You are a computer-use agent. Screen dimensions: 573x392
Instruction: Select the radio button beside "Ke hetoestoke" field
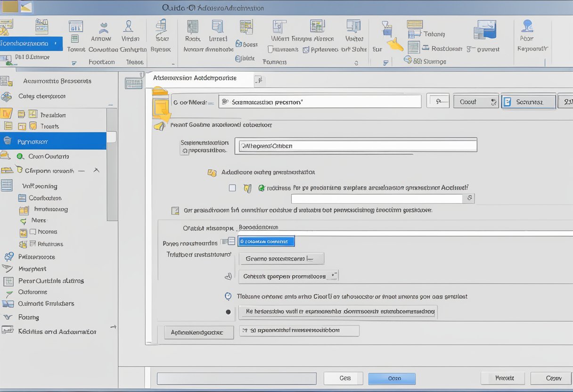click(229, 311)
